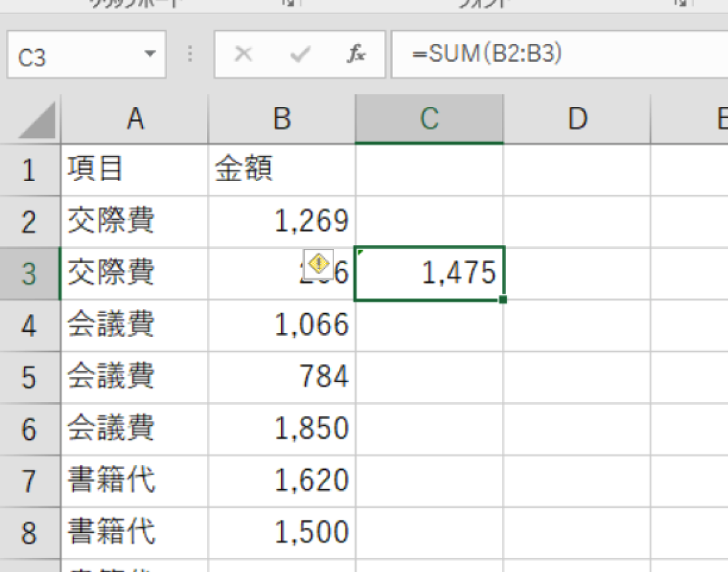Click cell B2 with value 1,269
The image size is (728, 572).
[x=282, y=222]
